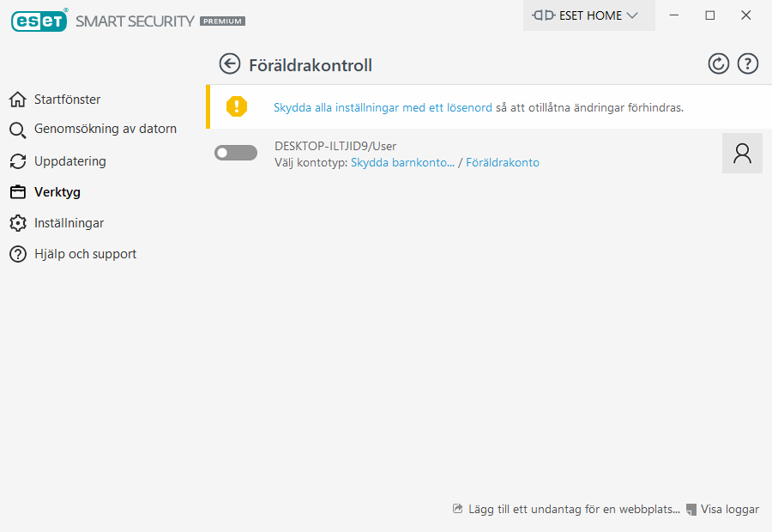Choose Skydda barnkonto... account type
This screenshot has height=532, width=772.
tap(402, 162)
